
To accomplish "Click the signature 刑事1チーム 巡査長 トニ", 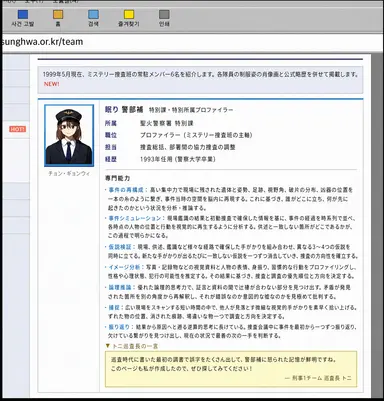I will 318,378.
